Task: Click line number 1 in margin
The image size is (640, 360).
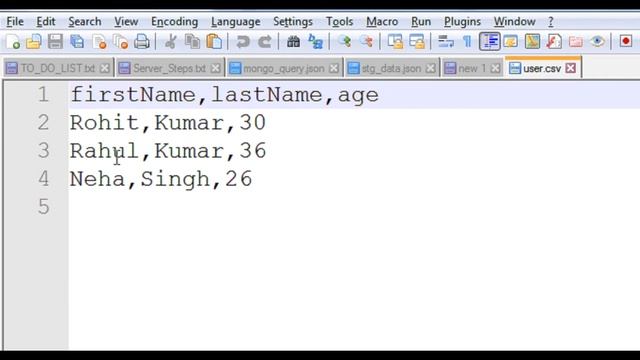Action: (x=43, y=95)
